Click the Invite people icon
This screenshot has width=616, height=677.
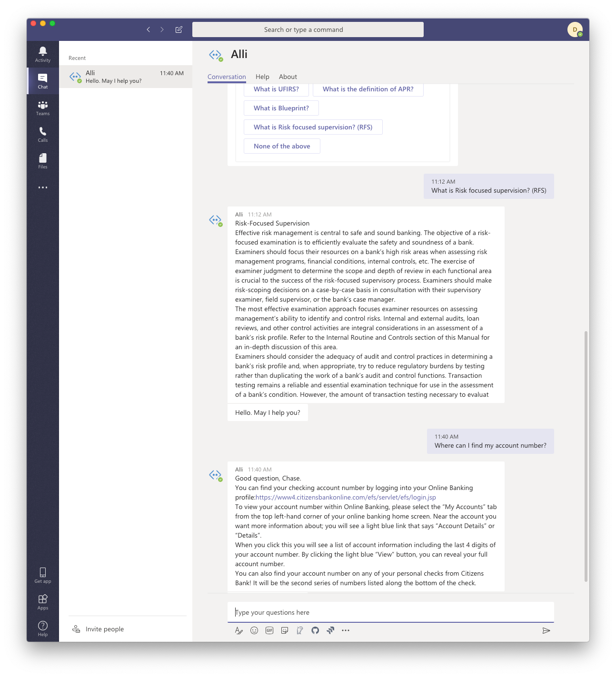click(76, 629)
